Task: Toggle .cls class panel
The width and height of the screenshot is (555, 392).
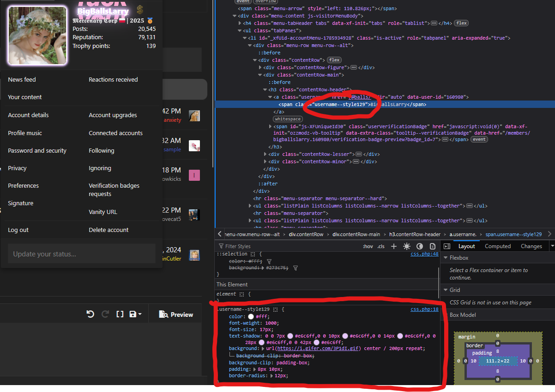Action: [x=381, y=246]
